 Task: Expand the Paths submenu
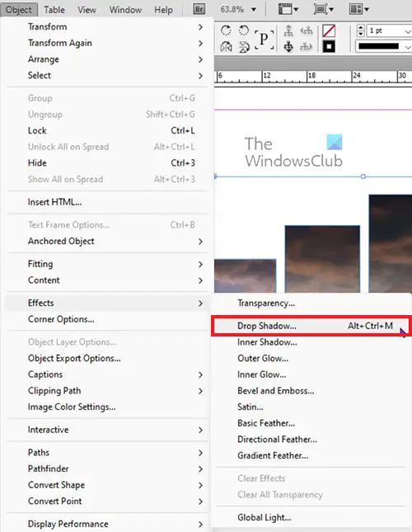(107, 453)
